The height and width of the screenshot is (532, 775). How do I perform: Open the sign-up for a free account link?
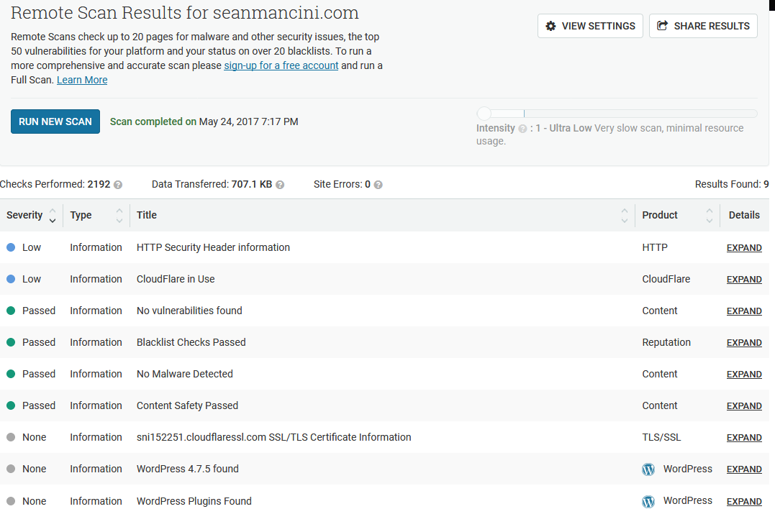[x=281, y=65]
